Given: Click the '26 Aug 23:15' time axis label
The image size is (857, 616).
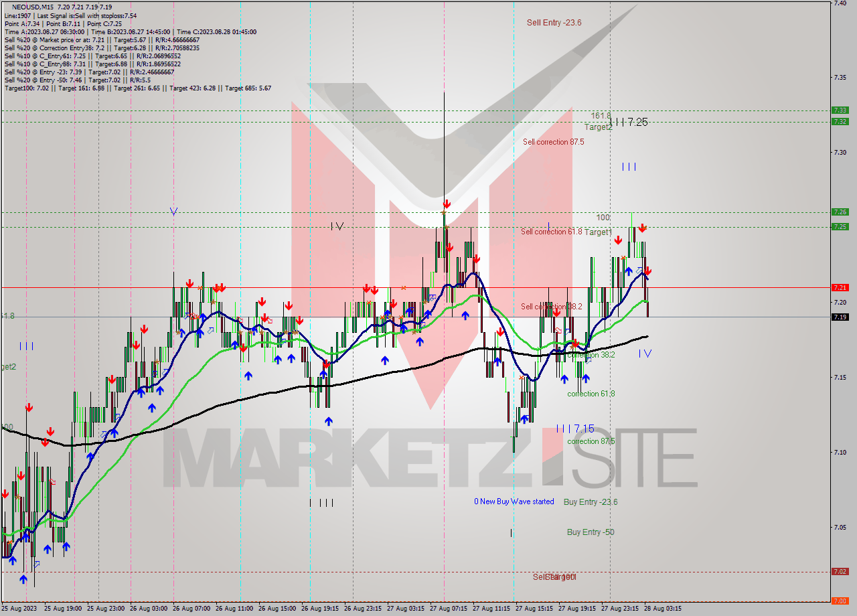Looking at the screenshot, I should click(363, 609).
